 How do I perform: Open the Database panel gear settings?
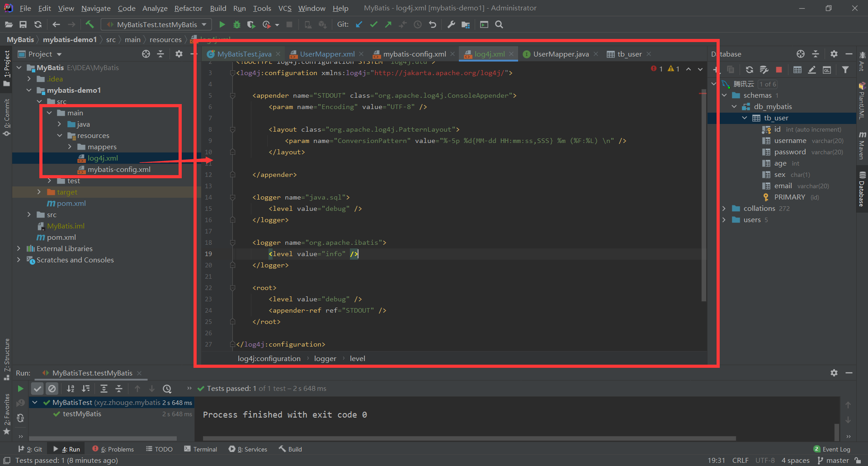(x=834, y=54)
